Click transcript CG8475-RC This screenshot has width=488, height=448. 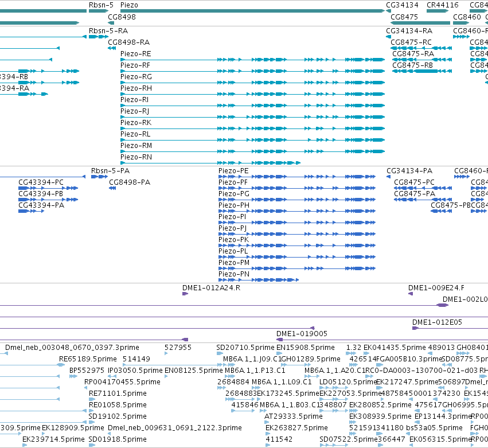click(411, 42)
